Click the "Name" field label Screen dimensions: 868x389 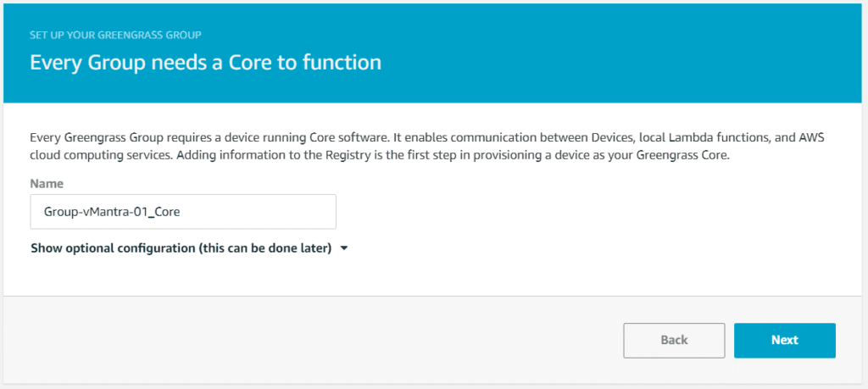pyautogui.click(x=47, y=183)
